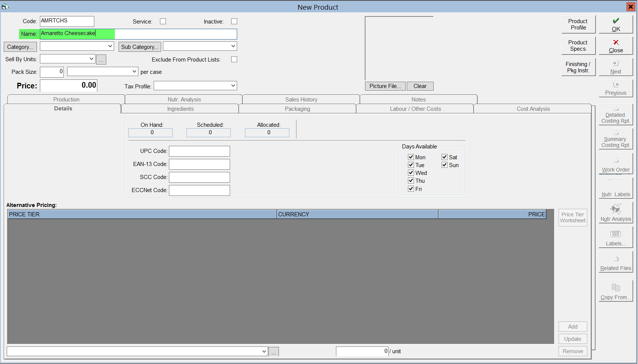Screen dimensions: 638x364
Task: Click the UPC Code input field
Action: (199, 151)
